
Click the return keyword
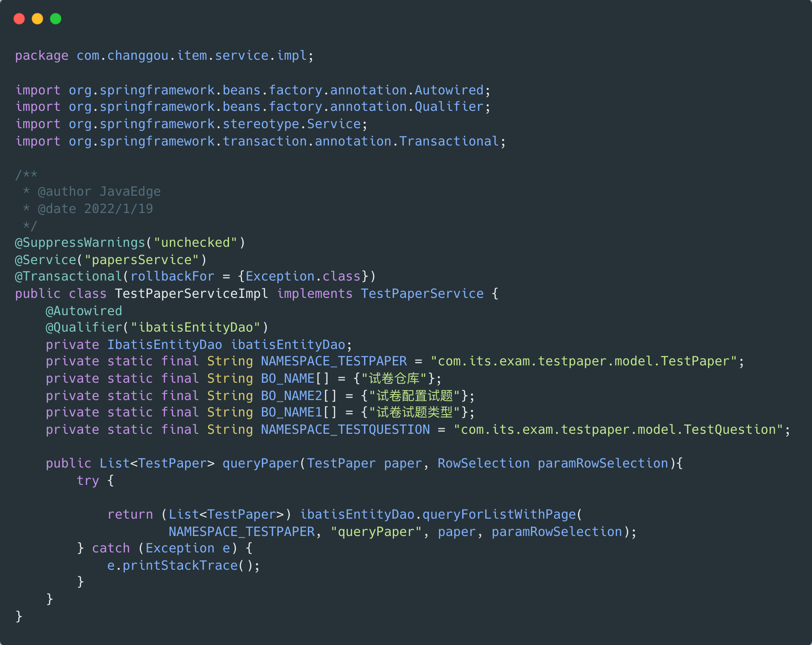click(130, 515)
